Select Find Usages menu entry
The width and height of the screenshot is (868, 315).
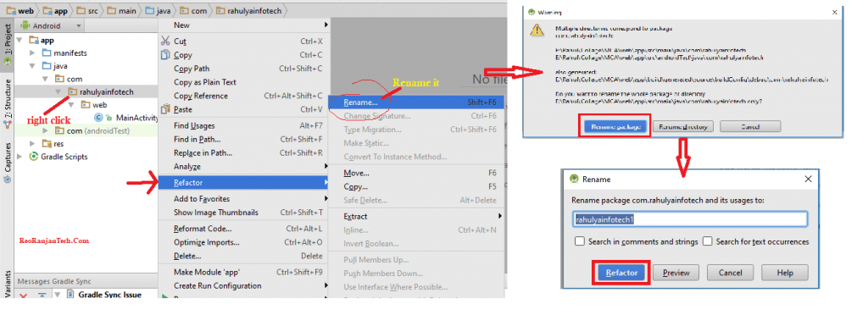point(244,126)
